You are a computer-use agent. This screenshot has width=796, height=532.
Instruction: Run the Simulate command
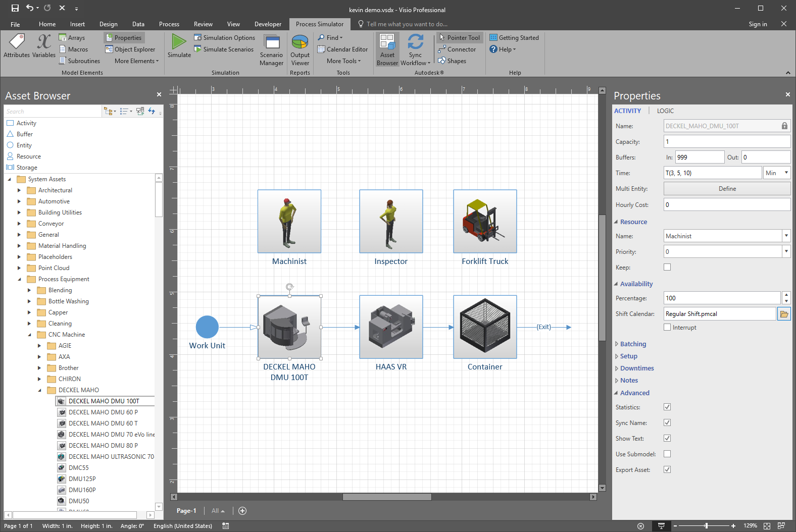click(x=179, y=46)
